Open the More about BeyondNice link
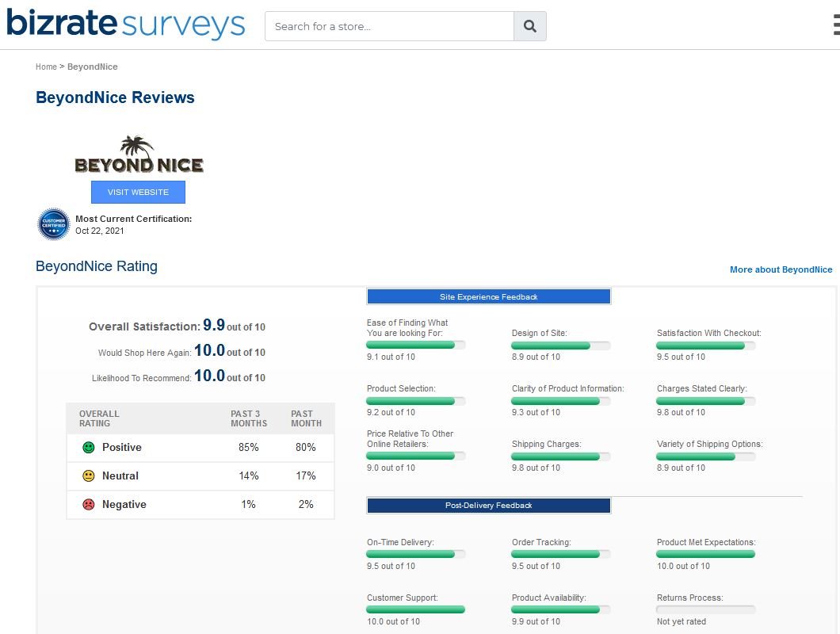The width and height of the screenshot is (840, 634). [781, 269]
